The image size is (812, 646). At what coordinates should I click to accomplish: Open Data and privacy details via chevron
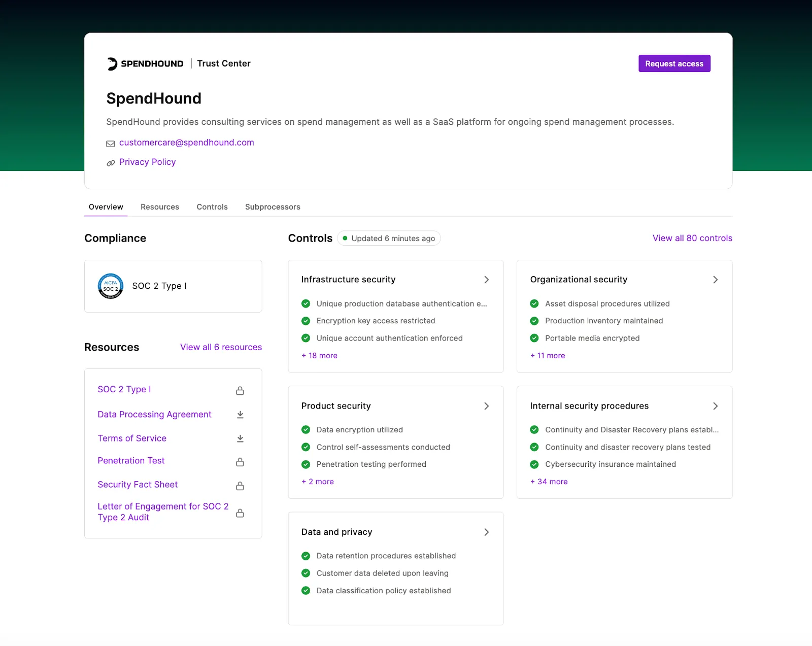pos(486,532)
